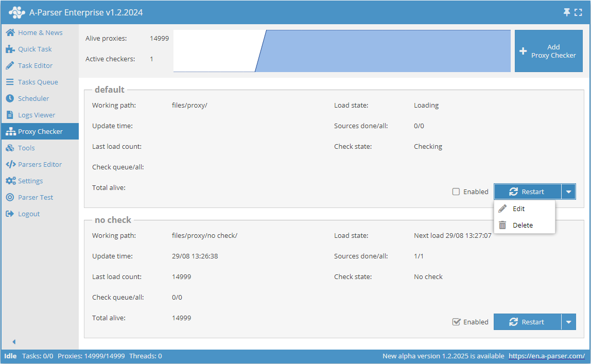Viewport: 591px width, 364px height.
Task: Select the Quick Task icon
Action: [9, 49]
